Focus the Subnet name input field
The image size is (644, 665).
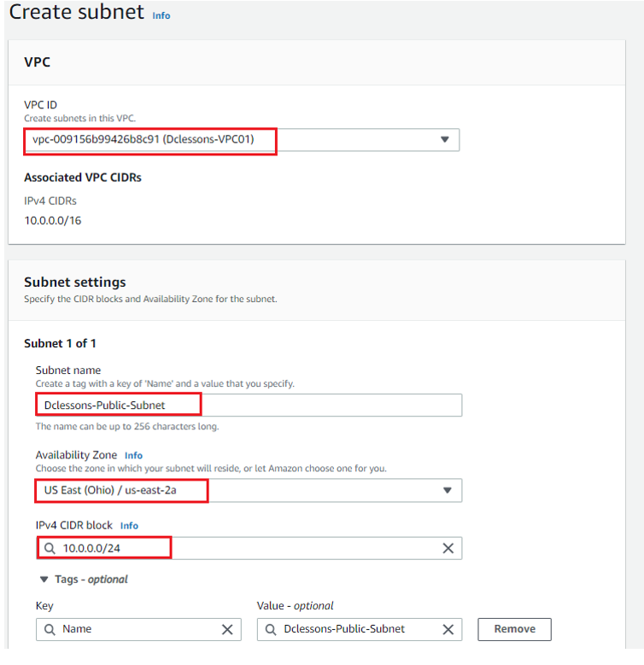click(249, 405)
